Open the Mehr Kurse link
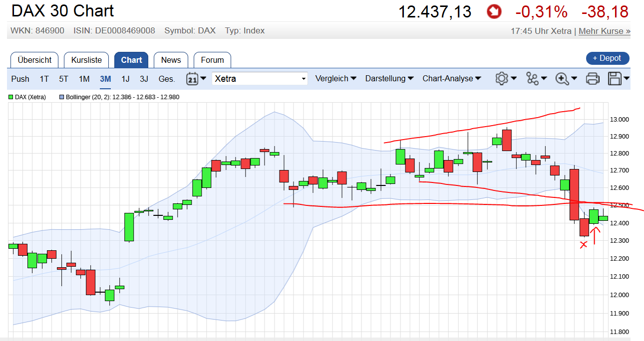The width and height of the screenshot is (644, 341). (x=605, y=31)
